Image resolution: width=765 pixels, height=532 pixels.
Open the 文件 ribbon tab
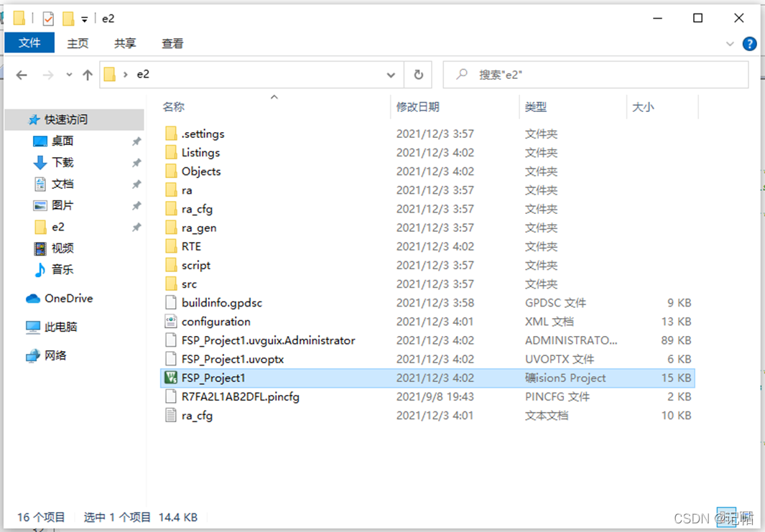(29, 43)
